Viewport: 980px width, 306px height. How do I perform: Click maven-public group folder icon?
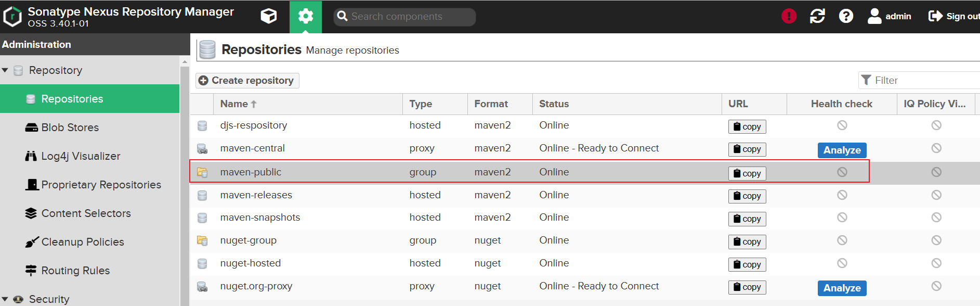pyautogui.click(x=202, y=172)
